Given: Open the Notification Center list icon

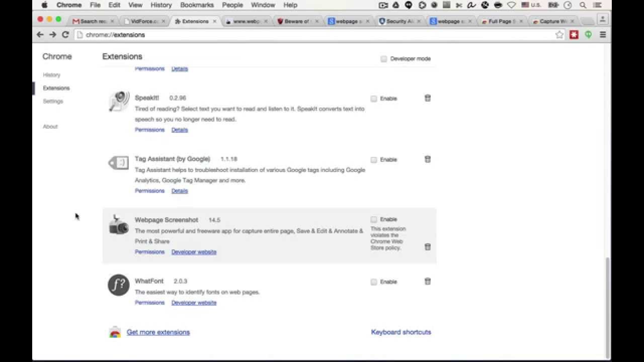Looking at the screenshot, I should click(598, 5).
